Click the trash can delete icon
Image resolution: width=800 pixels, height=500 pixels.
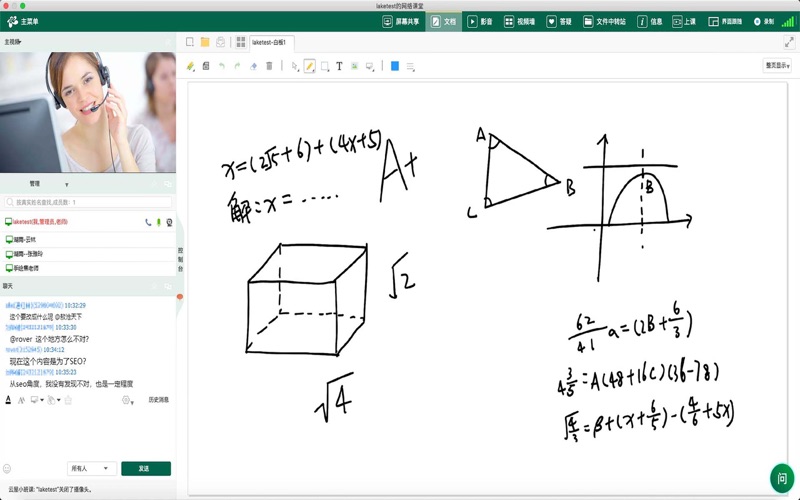tap(269, 66)
